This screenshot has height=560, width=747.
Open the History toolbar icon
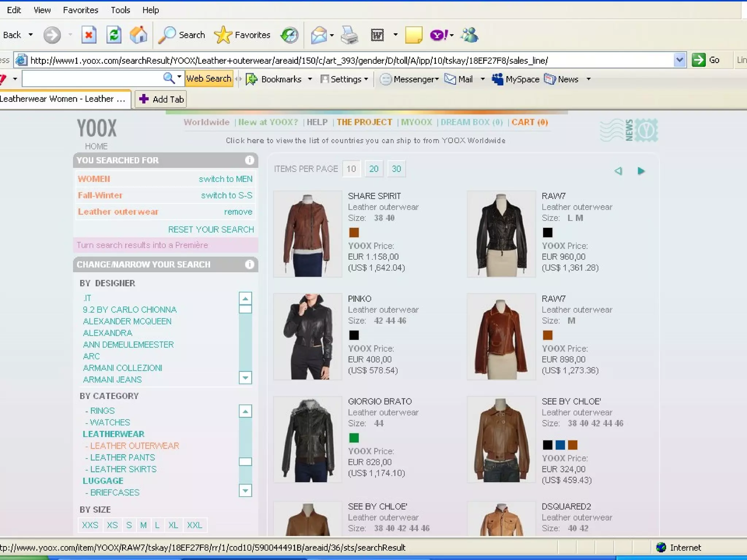[290, 35]
